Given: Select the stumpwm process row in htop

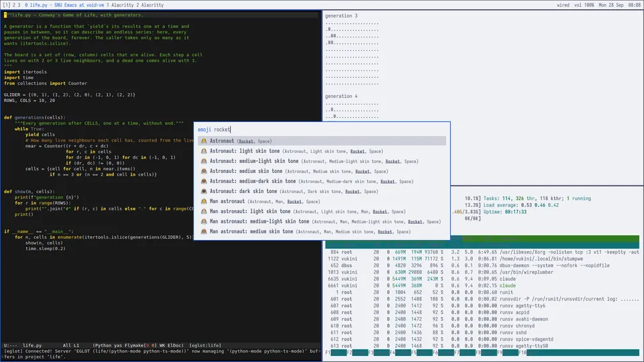Looking at the screenshot, I should [x=482, y=259].
